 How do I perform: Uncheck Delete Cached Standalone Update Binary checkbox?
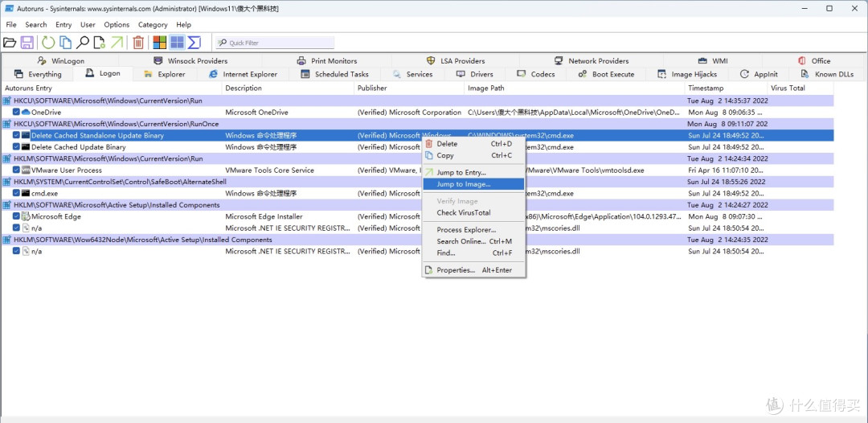click(x=17, y=135)
